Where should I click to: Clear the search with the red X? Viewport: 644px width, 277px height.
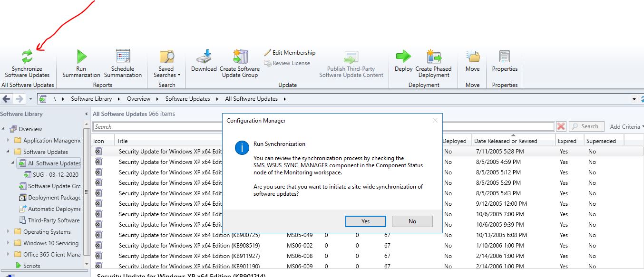(x=561, y=126)
